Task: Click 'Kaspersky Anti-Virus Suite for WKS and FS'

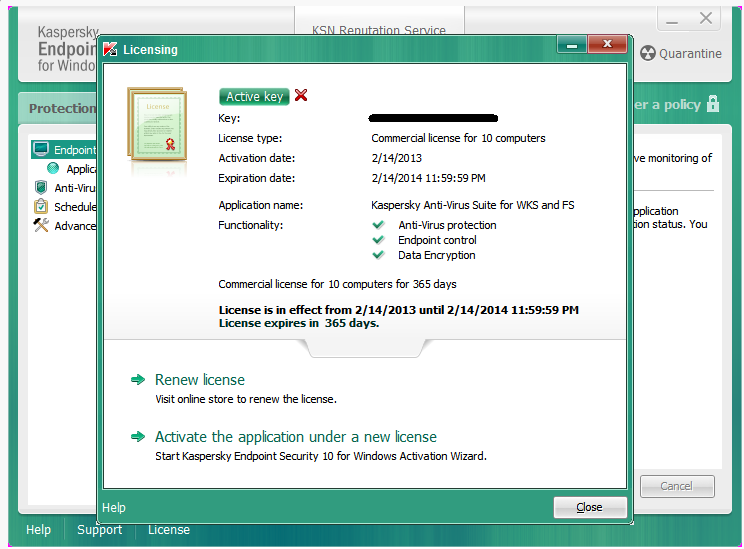Action: (473, 205)
